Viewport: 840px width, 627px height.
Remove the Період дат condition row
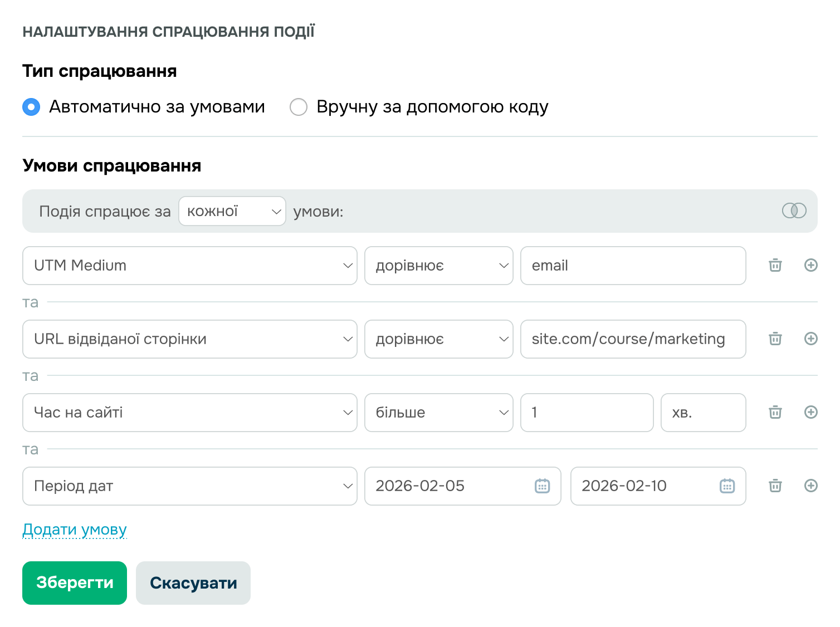pos(774,486)
